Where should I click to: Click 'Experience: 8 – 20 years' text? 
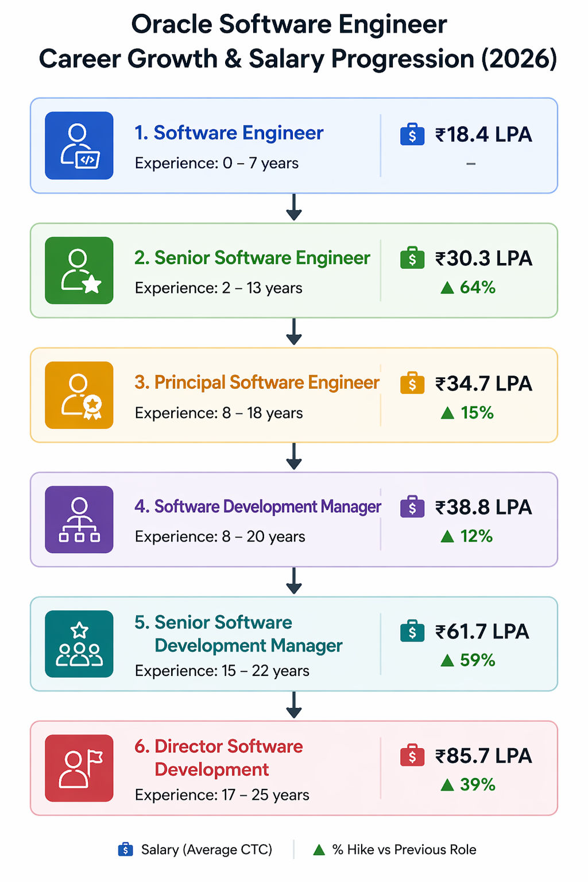tap(220, 537)
